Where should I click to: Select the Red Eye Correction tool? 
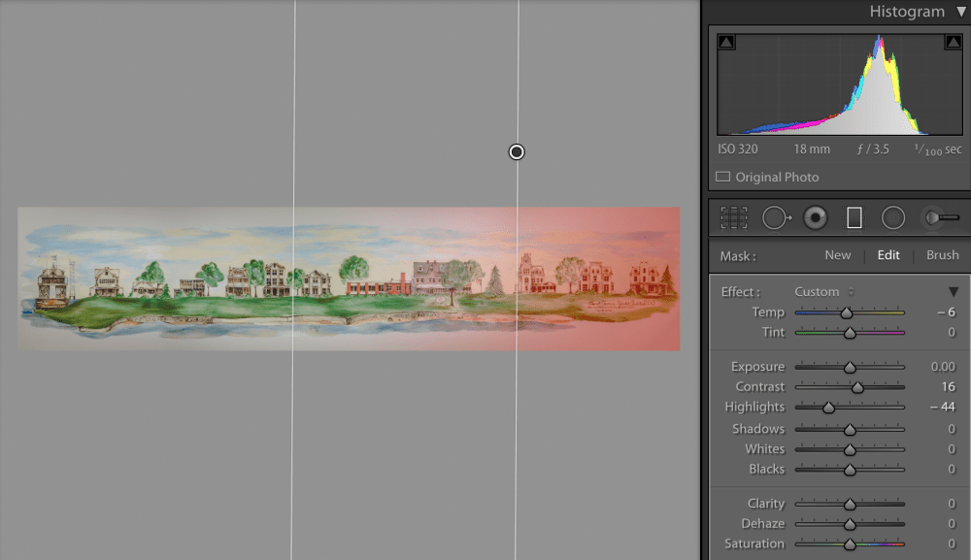pos(815,217)
